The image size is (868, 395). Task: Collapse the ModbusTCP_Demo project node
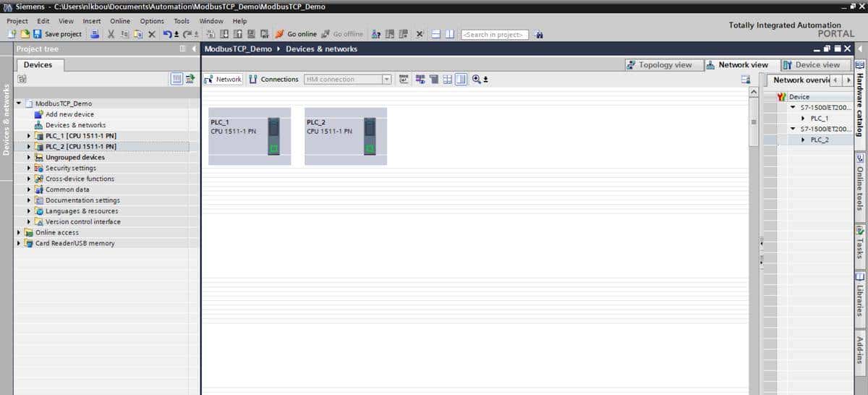point(19,103)
